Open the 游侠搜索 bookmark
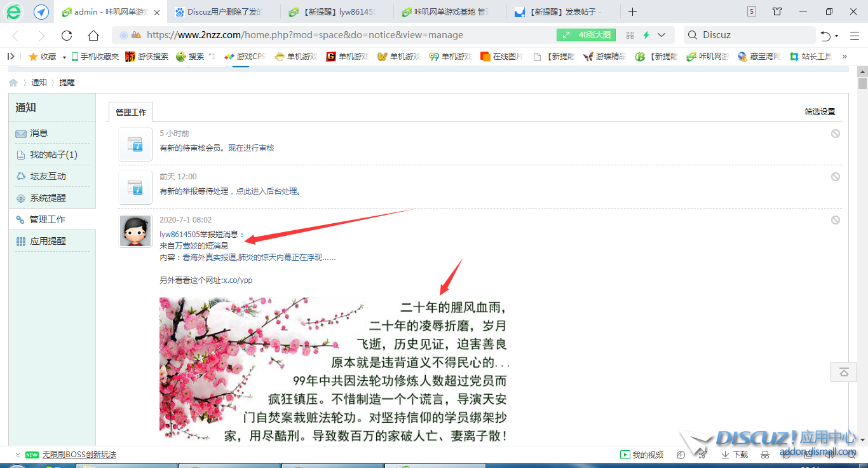The width and height of the screenshot is (868, 468). click(147, 57)
